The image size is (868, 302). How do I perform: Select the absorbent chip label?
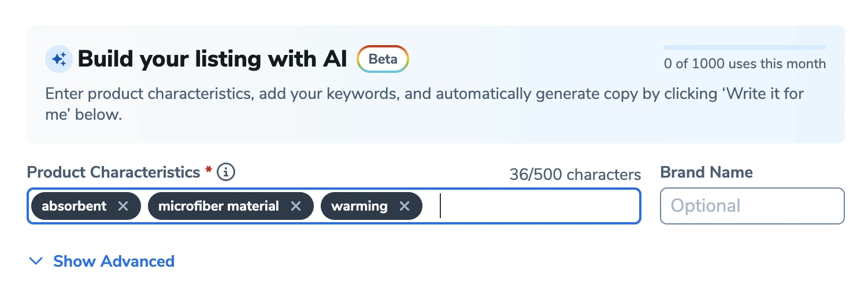pos(74,206)
